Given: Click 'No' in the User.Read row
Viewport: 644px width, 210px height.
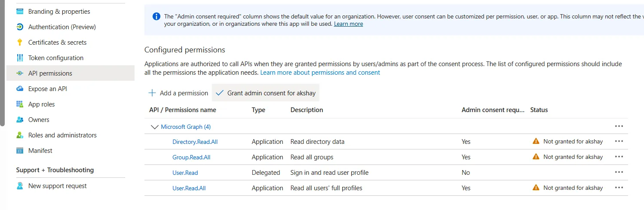Looking at the screenshot, I should click(x=466, y=173).
